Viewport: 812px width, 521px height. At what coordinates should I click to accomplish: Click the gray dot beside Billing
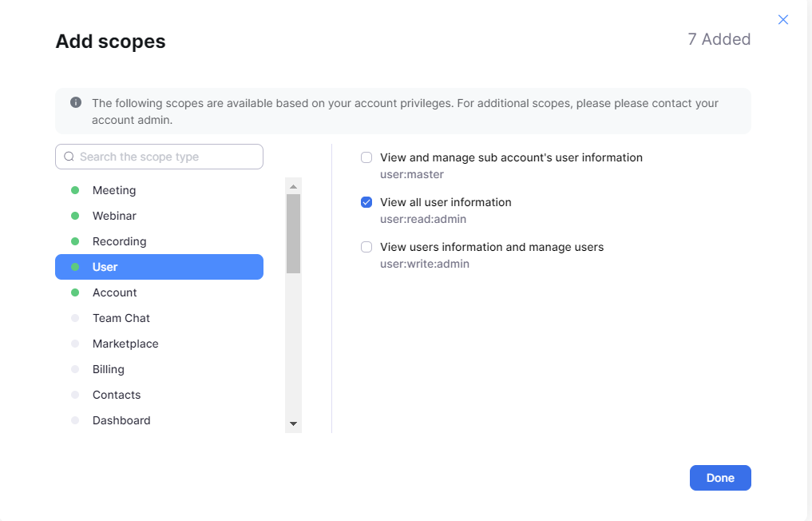[x=75, y=369]
